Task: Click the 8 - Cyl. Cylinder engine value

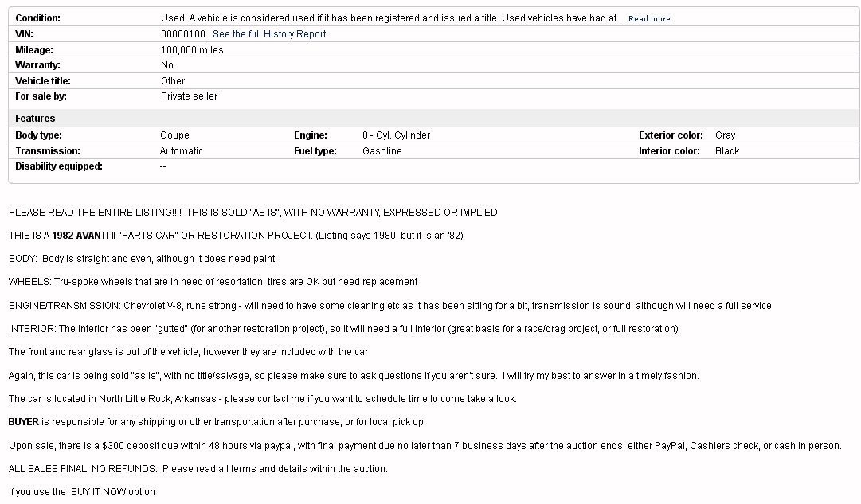Action: click(396, 135)
